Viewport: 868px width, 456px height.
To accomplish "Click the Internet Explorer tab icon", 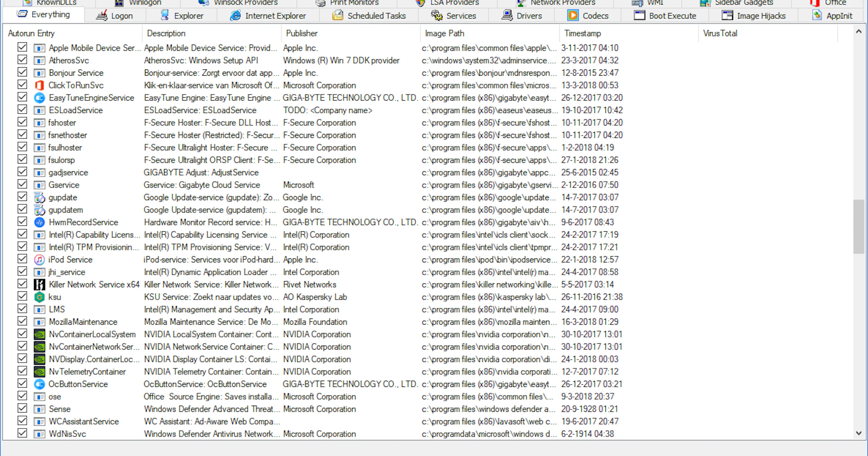I will coord(235,16).
